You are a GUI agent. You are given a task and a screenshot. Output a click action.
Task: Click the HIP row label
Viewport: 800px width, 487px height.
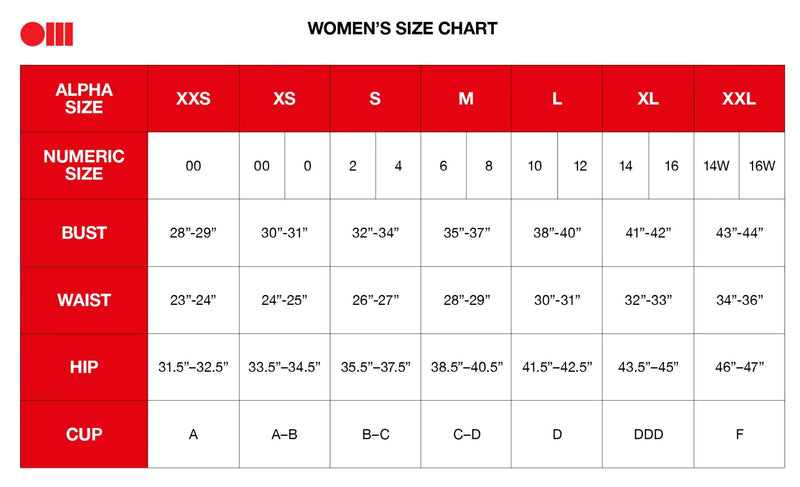(84, 367)
